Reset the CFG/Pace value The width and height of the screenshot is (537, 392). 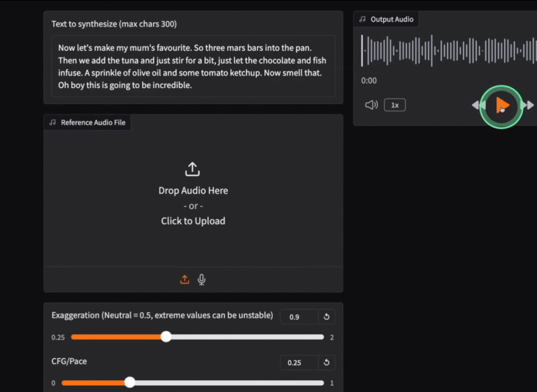(x=327, y=363)
